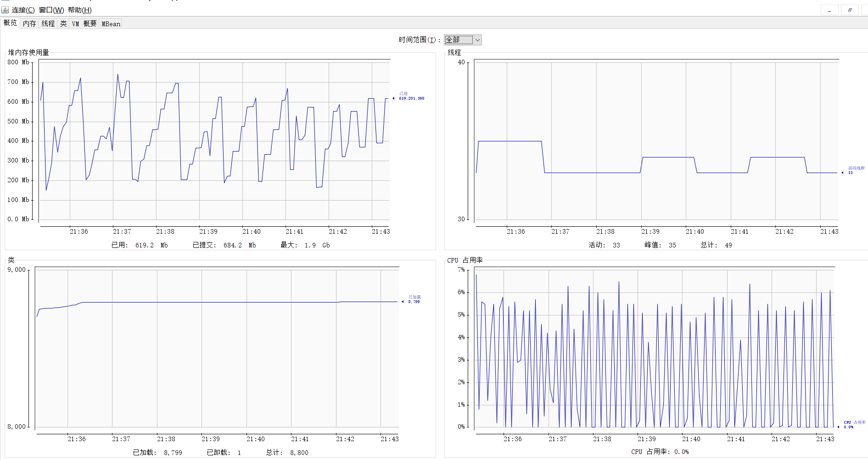Image resolution: width=868 pixels, height=460 pixels.
Task: Switch to the 内存 tab
Action: [x=29, y=23]
